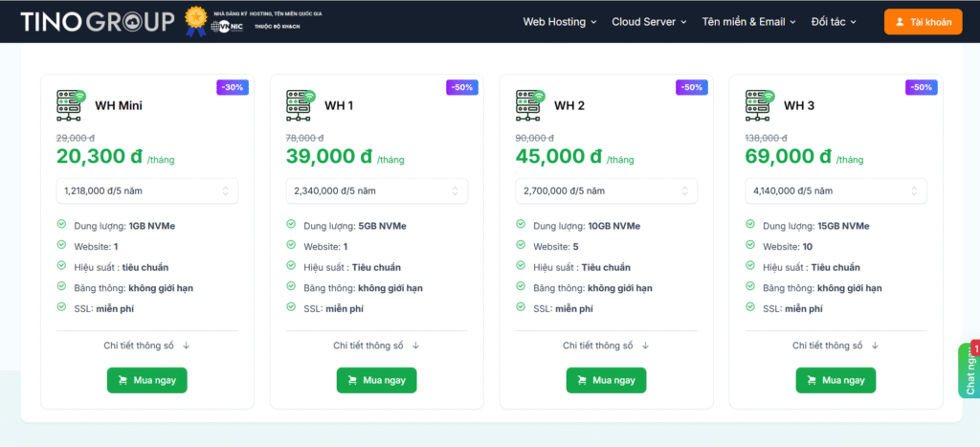Open the Chat ngay side widget
This screenshot has width=980, height=447.
pos(969,370)
